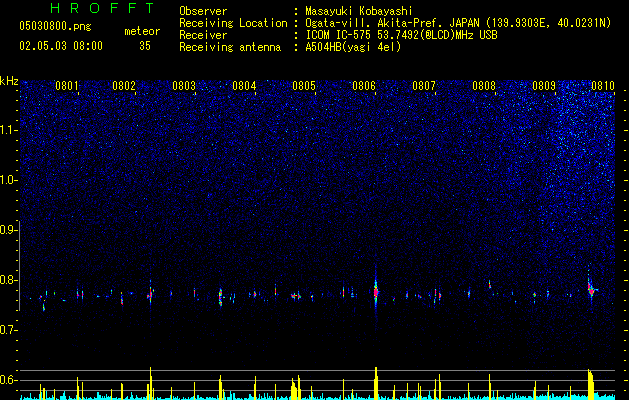Click the 0807 time marker
Viewport: 629px width, 400px height.
click(424, 86)
